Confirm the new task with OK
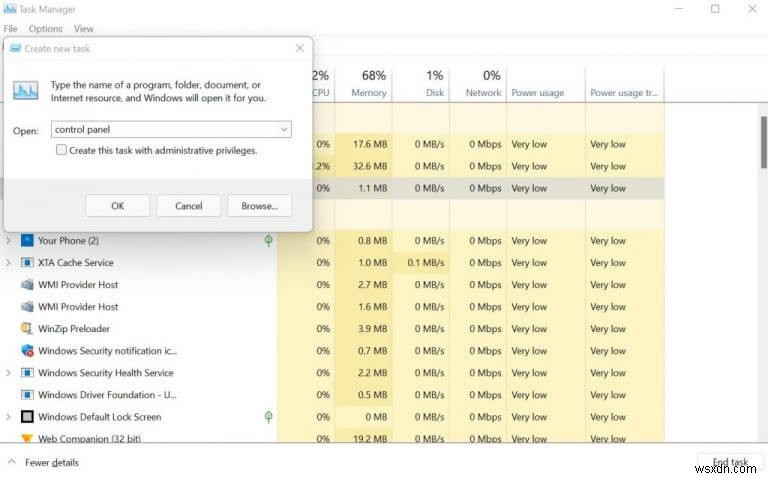 [118, 206]
